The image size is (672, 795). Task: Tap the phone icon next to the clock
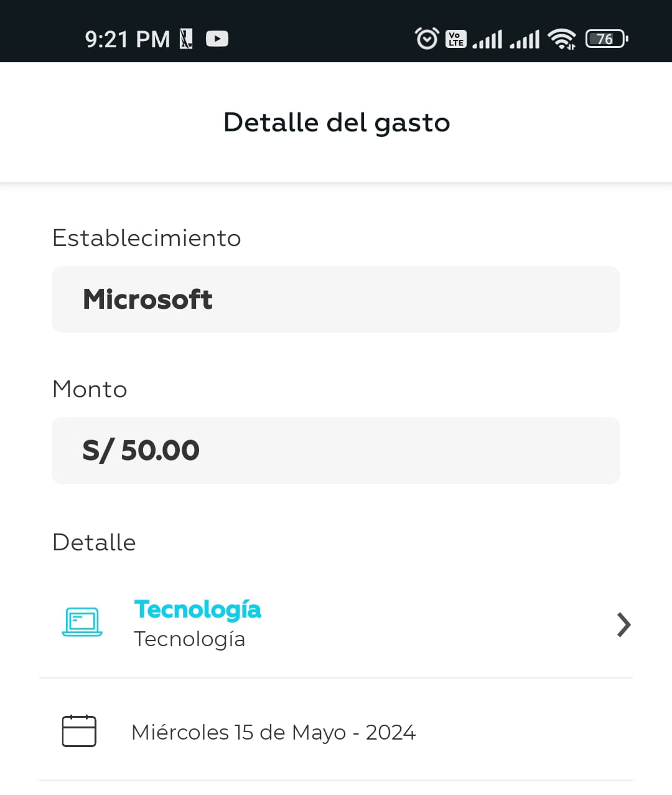point(186,39)
